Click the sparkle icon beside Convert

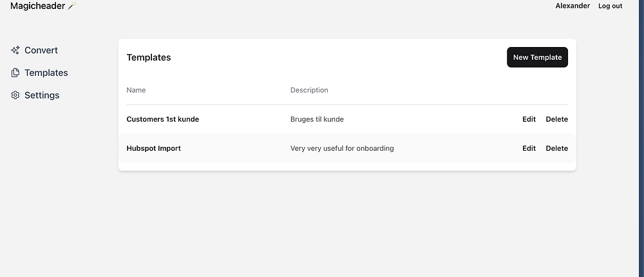15,50
